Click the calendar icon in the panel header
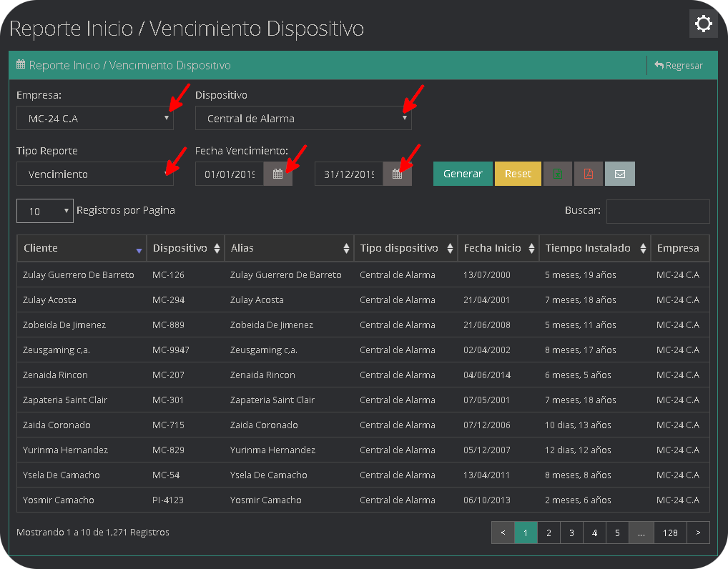 (x=21, y=64)
